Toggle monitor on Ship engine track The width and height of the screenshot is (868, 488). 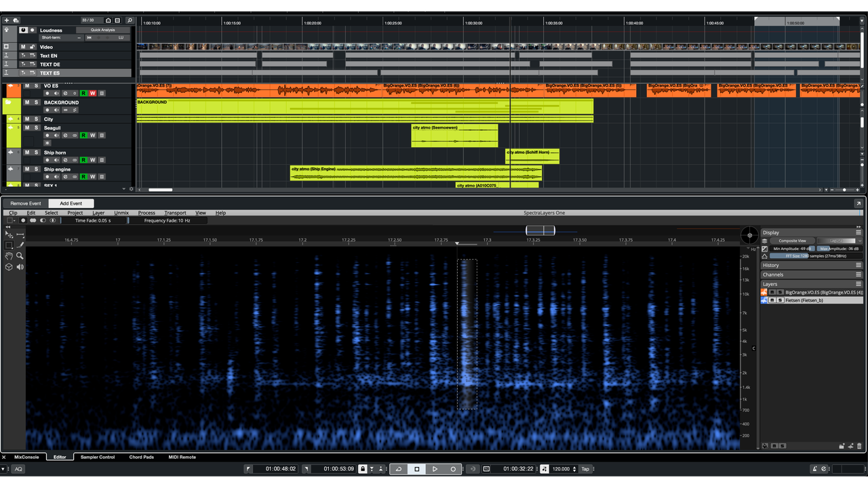tap(56, 176)
